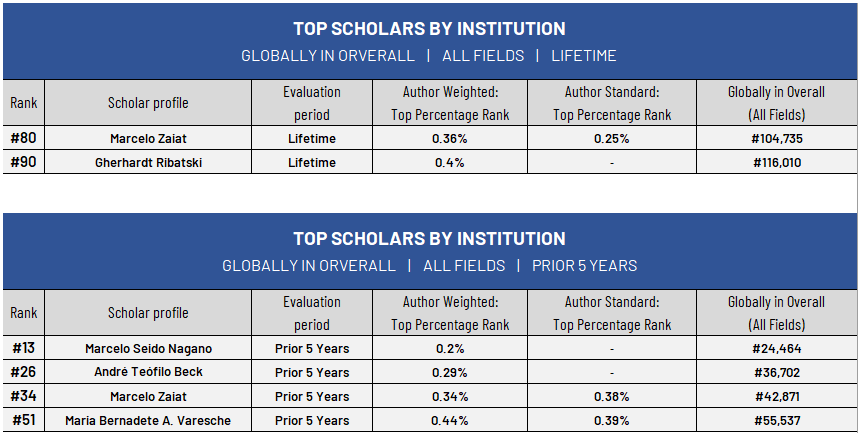Image resolution: width=861 pixels, height=435 pixels.
Task: Click the 0.36% author weighted value
Action: click(x=450, y=138)
